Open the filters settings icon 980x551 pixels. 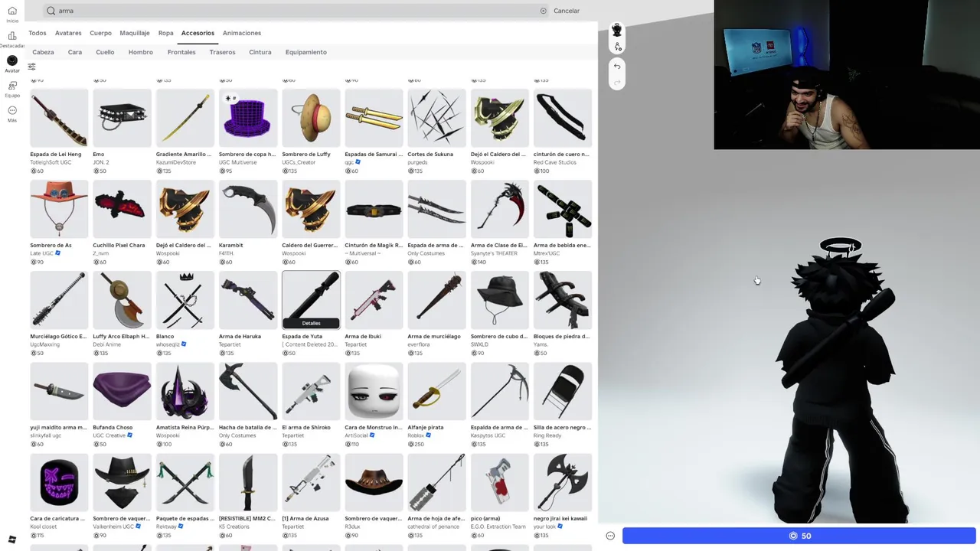(31, 67)
